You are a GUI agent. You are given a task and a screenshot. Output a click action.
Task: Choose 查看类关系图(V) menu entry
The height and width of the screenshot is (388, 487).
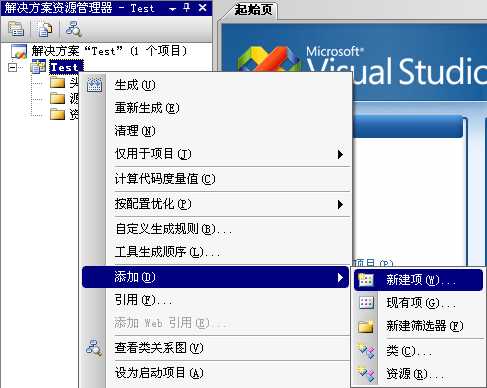[x=215, y=348]
